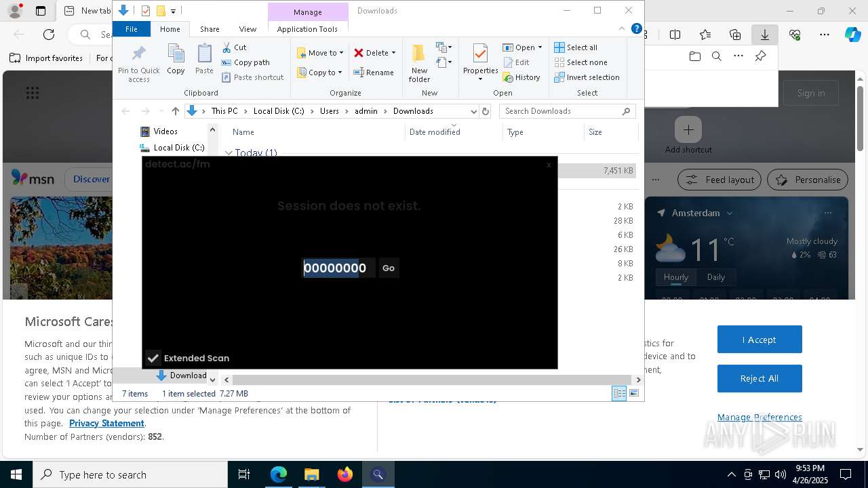Click the Properties checkmark icon
Viewport: 868px width, 488px height.
pos(480,54)
